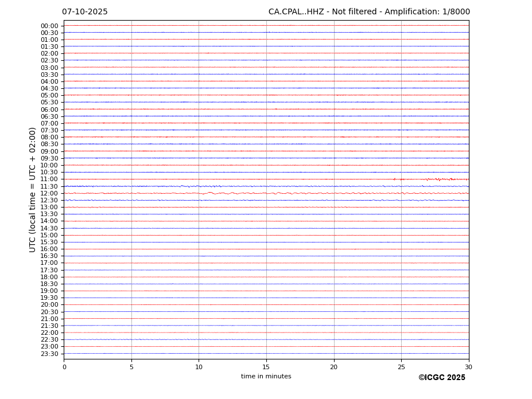Click the 'time in minutes' axis label
This screenshot has width=532, height=399.
point(266,377)
